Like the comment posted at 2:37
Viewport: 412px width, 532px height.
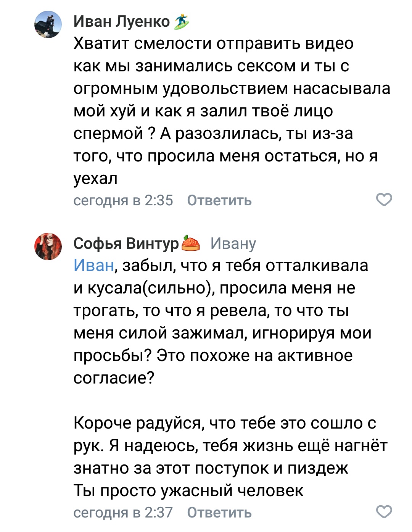click(x=384, y=512)
